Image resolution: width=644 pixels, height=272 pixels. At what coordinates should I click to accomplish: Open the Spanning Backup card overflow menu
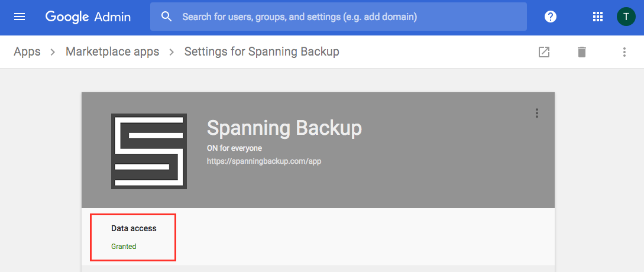[x=537, y=114]
